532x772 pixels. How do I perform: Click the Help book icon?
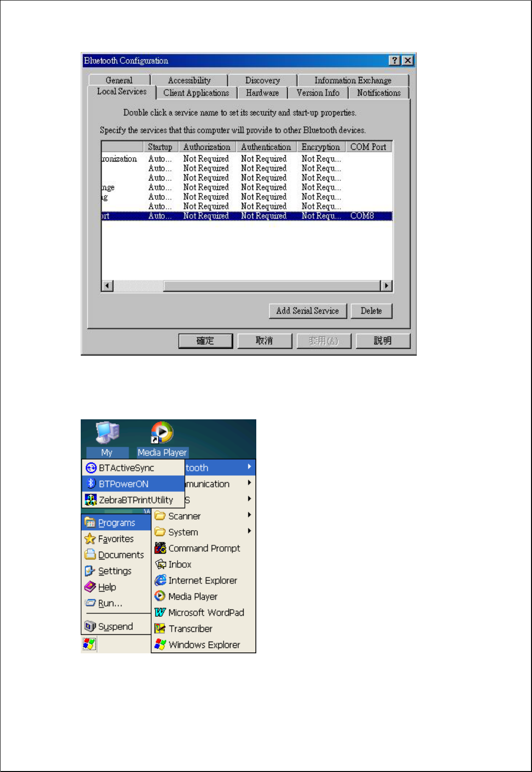pos(90,587)
